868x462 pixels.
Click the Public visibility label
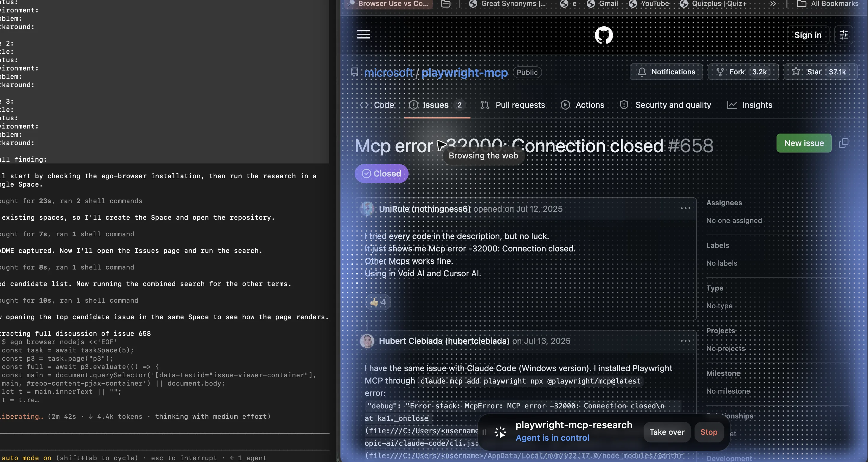527,73
